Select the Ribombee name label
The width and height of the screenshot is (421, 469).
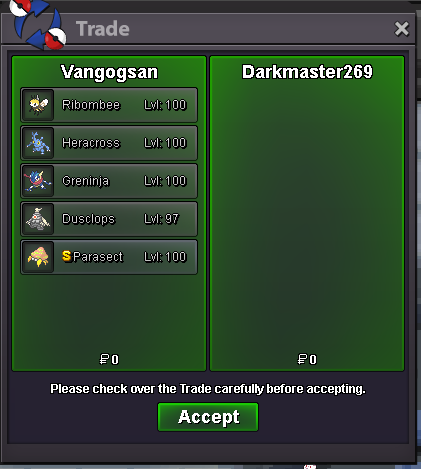coord(91,105)
